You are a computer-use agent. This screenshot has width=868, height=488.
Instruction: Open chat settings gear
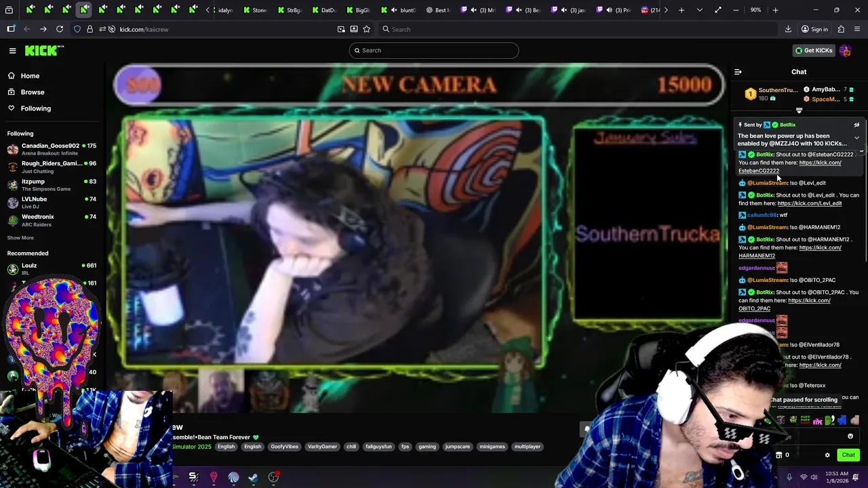pos(827,455)
